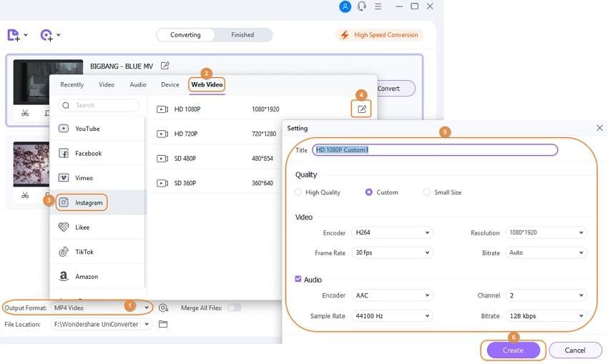Expand the Add Files dropdown arrow
Viewport: 608px width, 364px height.
(x=26, y=35)
